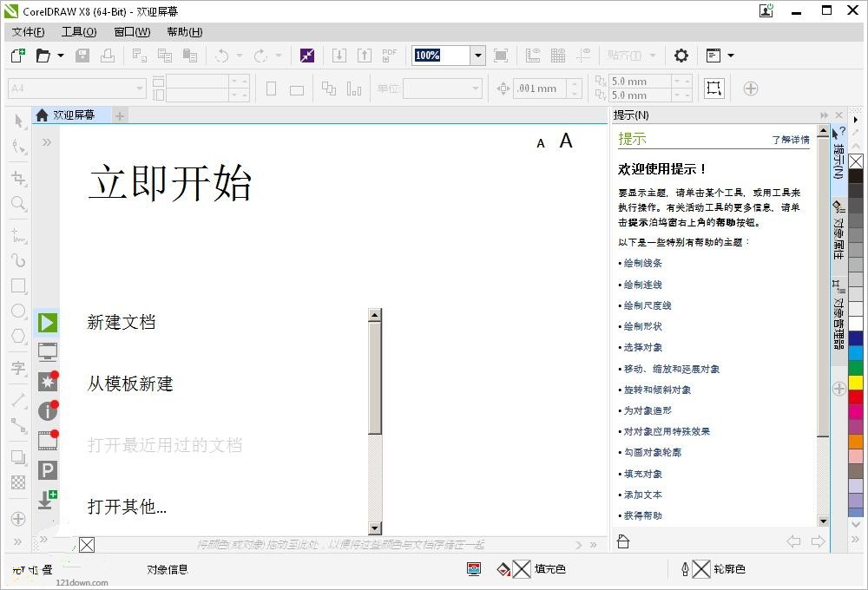
Task: Click the sign-in account icon in title bar
Action: [x=766, y=10]
